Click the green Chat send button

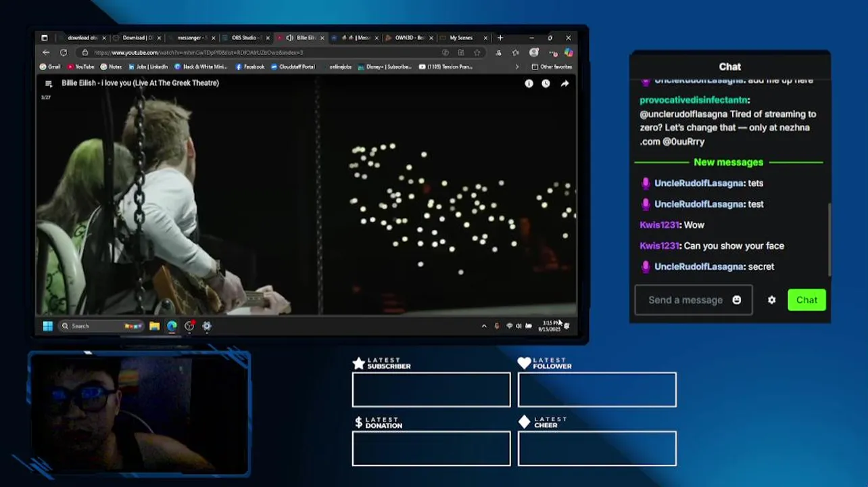pyautogui.click(x=806, y=300)
